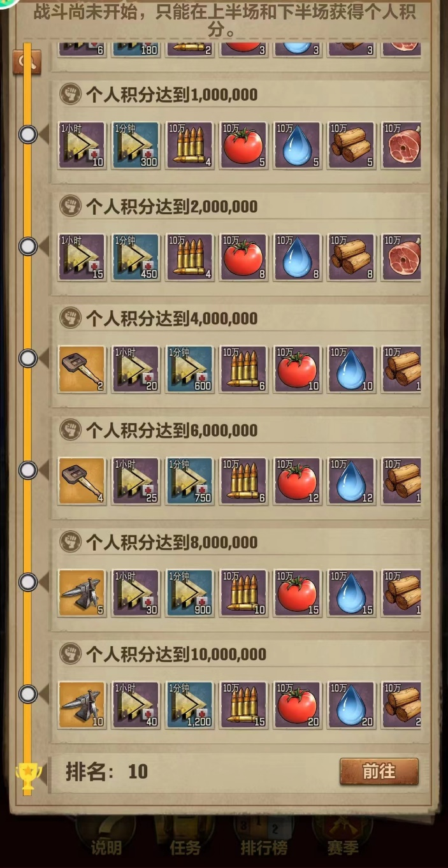
Task: Select the tomato reward in 1,000,000 tier
Action: click(243, 145)
